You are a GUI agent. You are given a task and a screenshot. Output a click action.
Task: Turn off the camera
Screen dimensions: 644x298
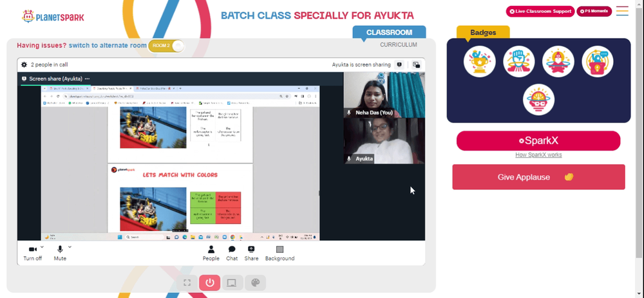click(x=32, y=253)
